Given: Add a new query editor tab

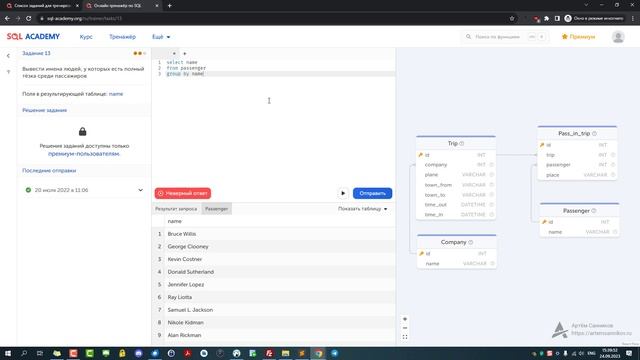Looking at the screenshot, I should point(184,53).
